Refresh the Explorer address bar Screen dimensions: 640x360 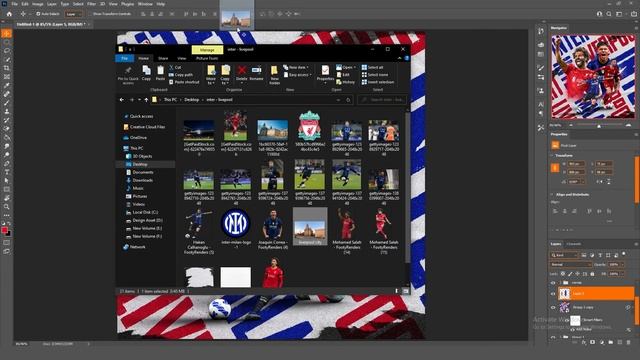click(348, 100)
